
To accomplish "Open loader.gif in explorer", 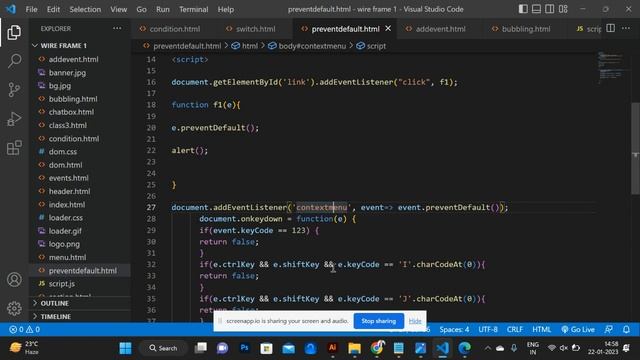I will click(65, 231).
